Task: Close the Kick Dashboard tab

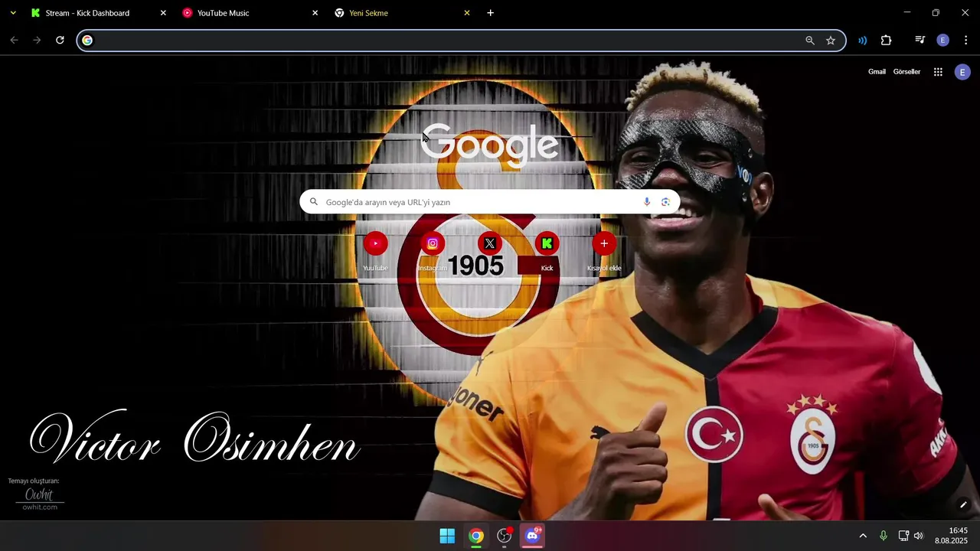Action: (162, 13)
